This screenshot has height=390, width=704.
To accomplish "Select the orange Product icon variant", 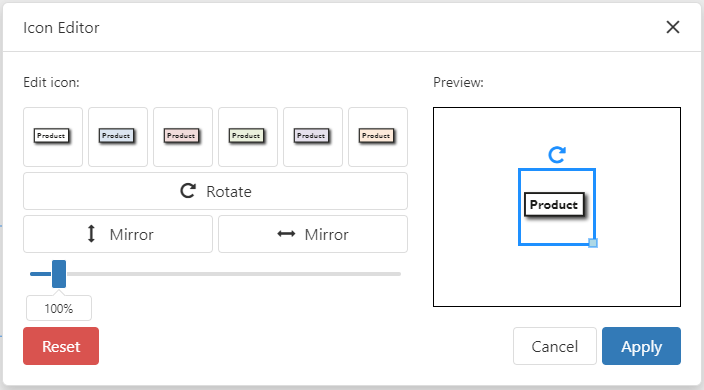I will coord(378,137).
